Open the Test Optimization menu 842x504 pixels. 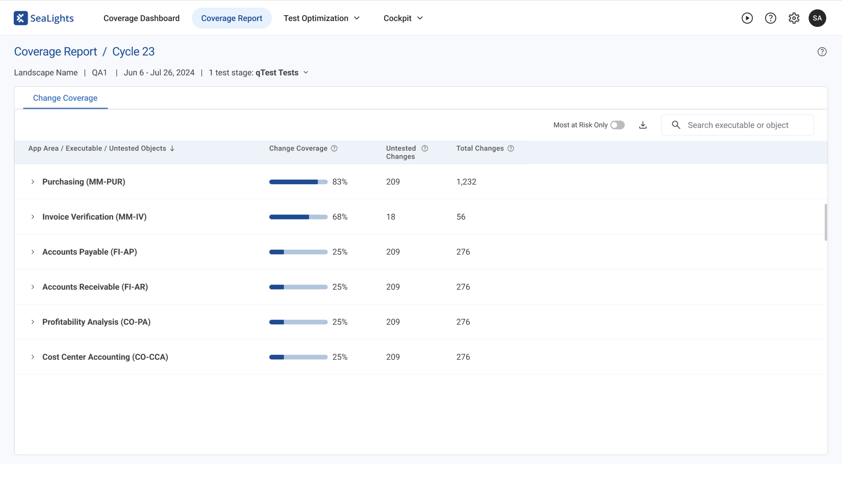322,18
